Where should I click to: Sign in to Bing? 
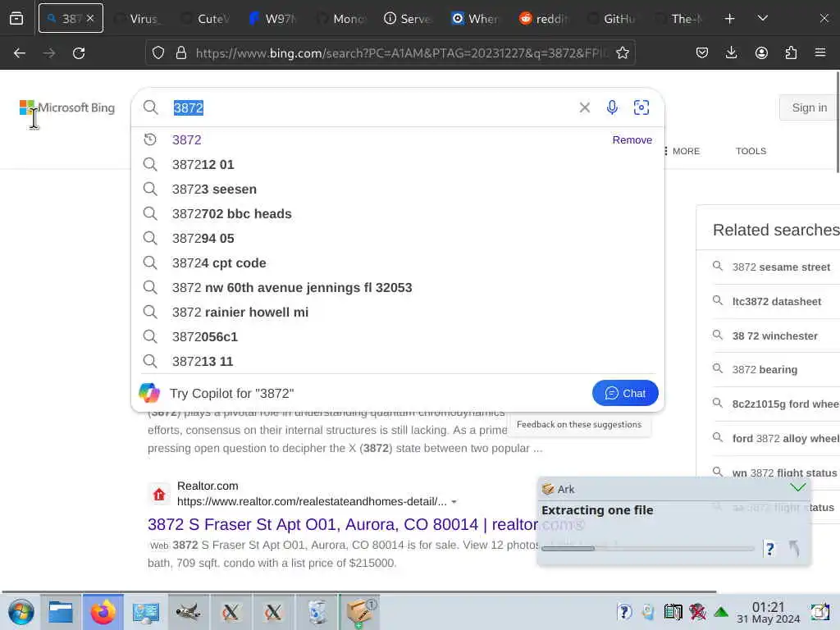click(809, 107)
